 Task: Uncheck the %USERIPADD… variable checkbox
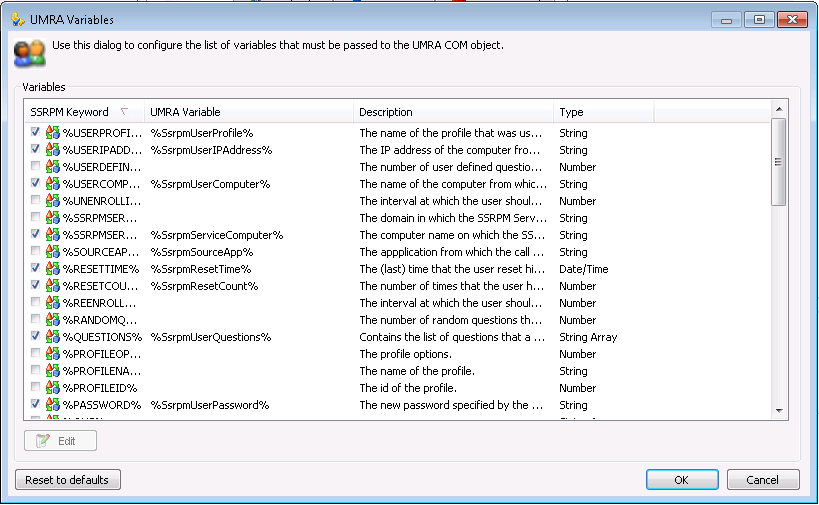(35, 149)
